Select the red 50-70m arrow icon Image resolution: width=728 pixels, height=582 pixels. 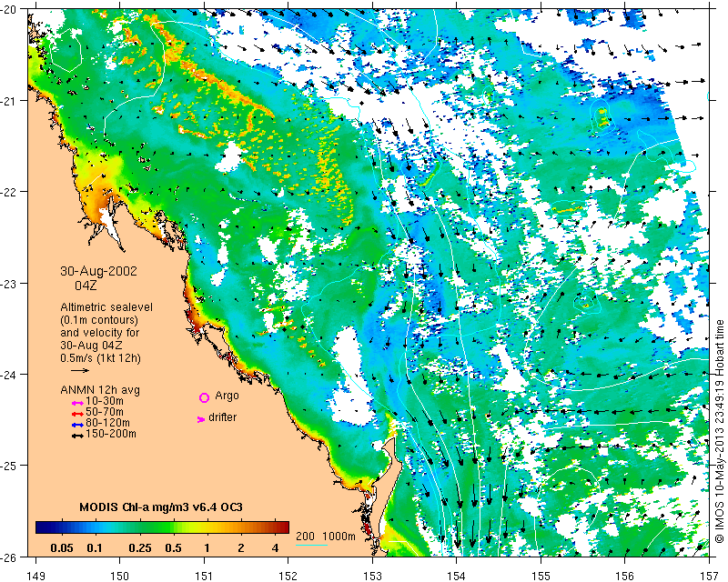[77, 414]
